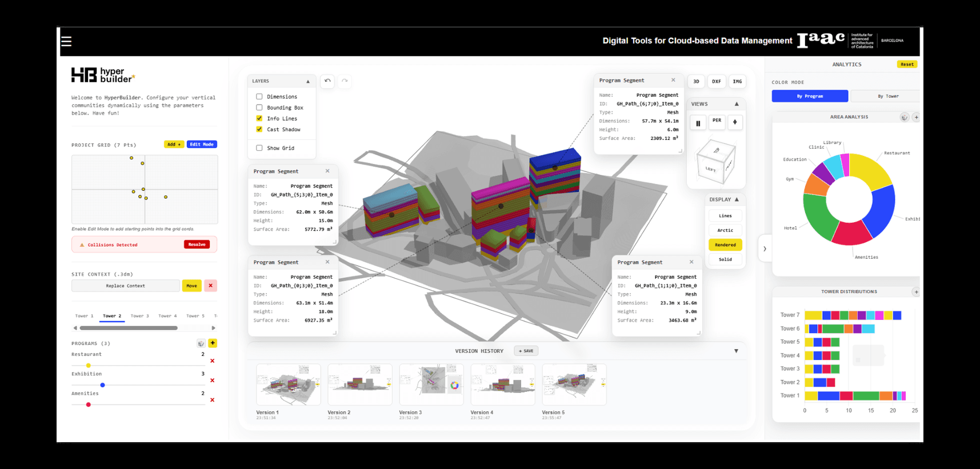
Task: Adjust the Exhibition slider handle
Action: 102,385
